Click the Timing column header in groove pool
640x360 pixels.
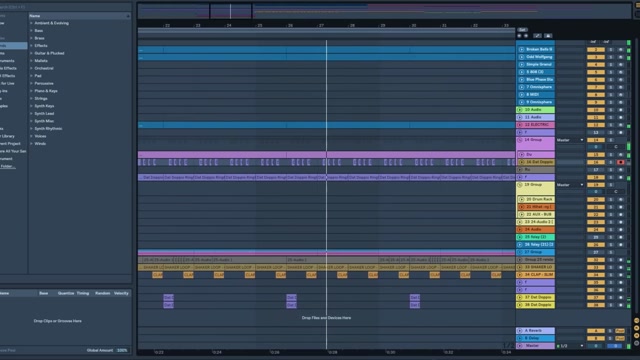point(83,293)
